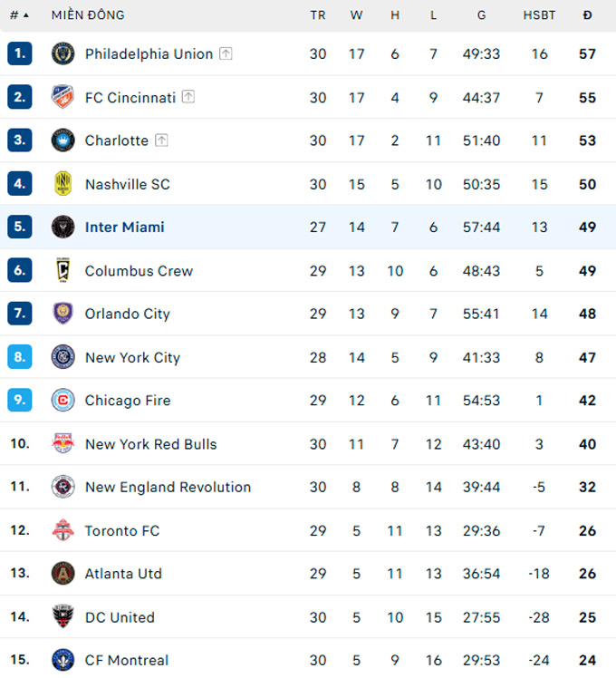
Task: Click the FC Cincinnati crest icon
Action: coord(63,97)
